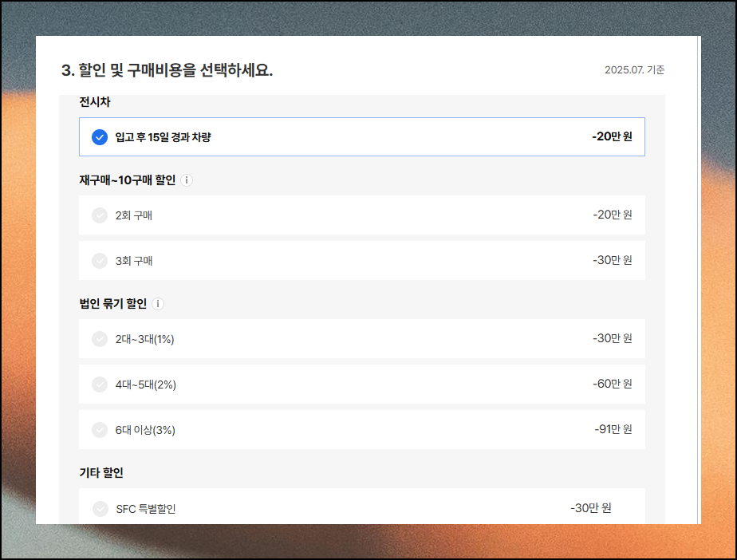This screenshot has height=560, width=737.
Task: Click the SFC 특별할인 label
Action: pos(146,509)
